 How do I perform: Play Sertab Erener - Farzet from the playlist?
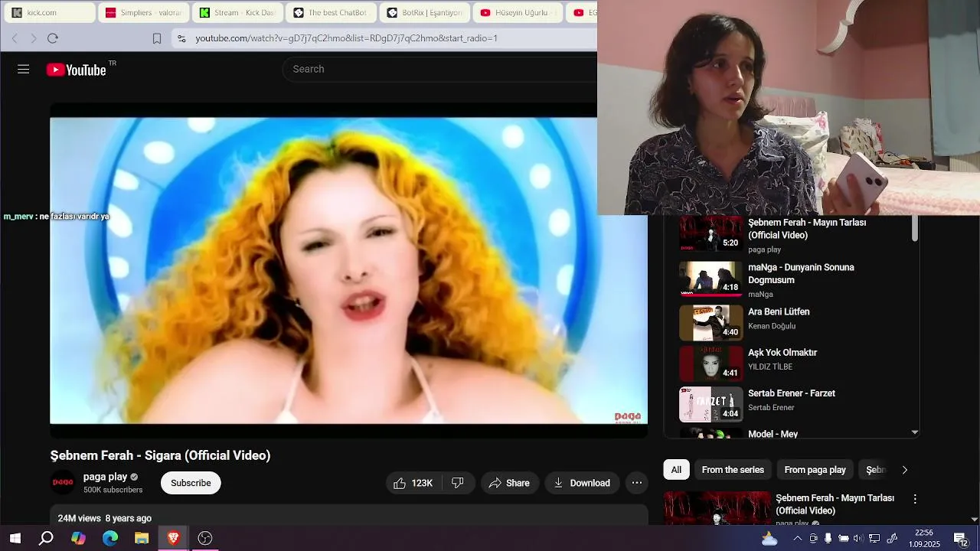click(791, 403)
